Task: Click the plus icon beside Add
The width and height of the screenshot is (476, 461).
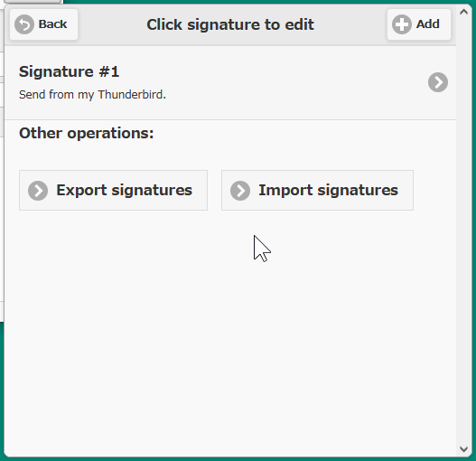Action: pyautogui.click(x=401, y=24)
